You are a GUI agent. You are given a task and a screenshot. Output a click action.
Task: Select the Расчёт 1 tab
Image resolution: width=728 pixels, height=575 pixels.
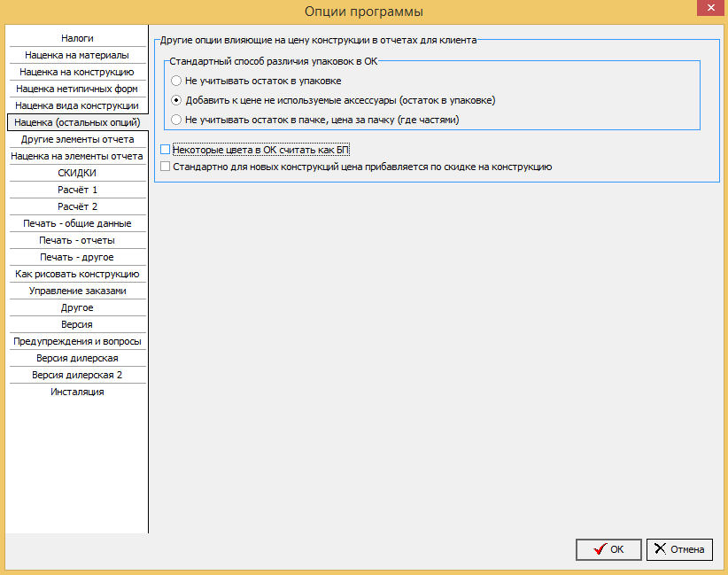(77, 190)
